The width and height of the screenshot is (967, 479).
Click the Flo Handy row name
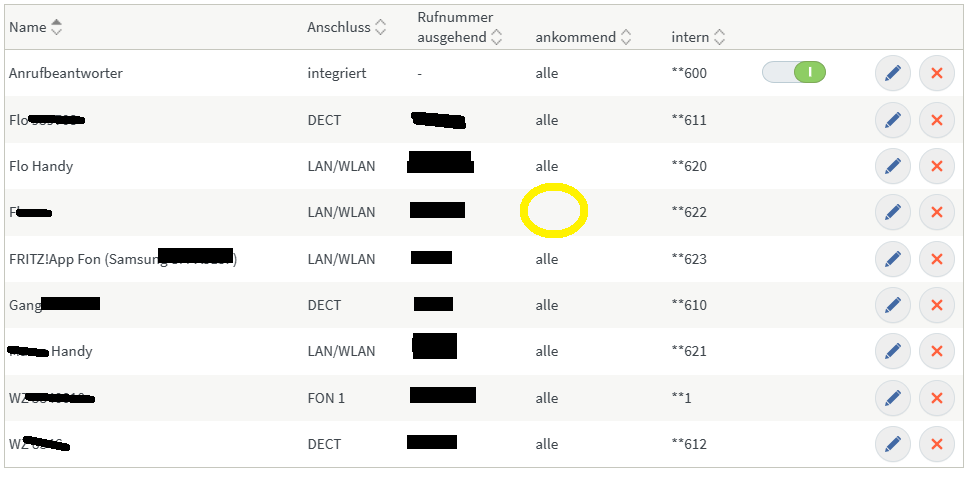pyautogui.click(x=41, y=166)
